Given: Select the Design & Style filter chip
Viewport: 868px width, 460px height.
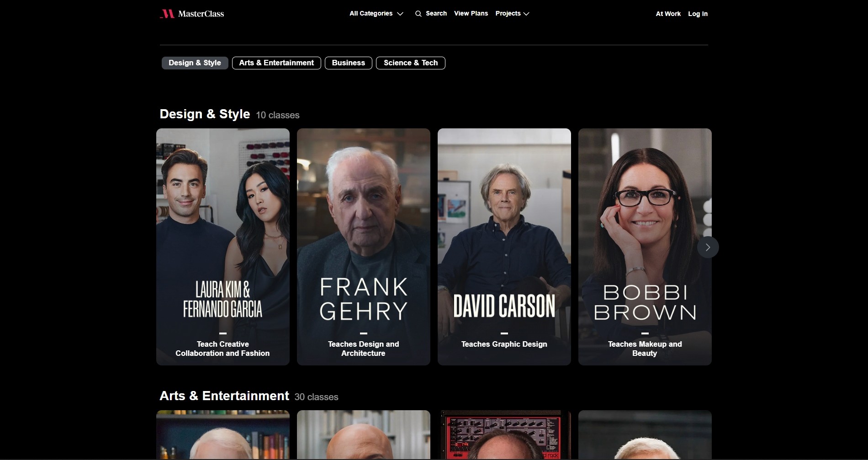Looking at the screenshot, I should point(195,63).
